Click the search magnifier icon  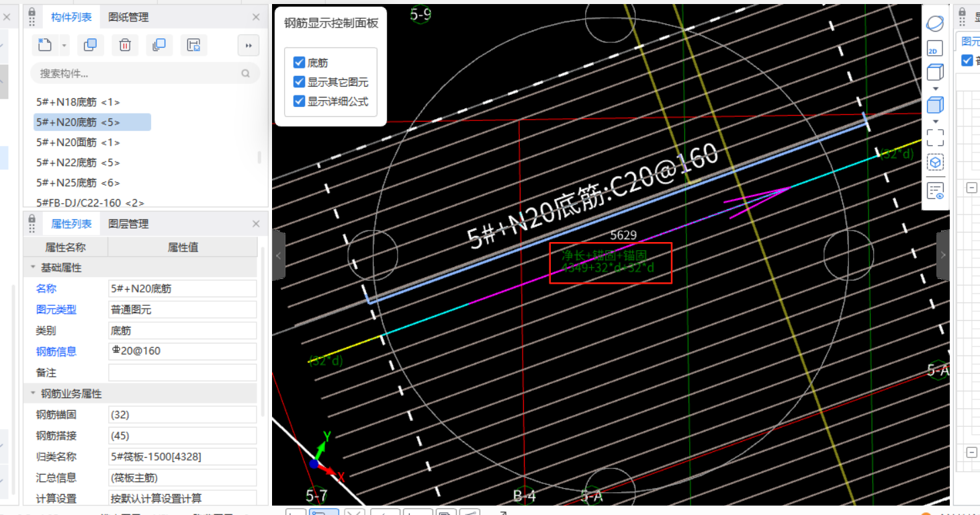click(x=246, y=73)
